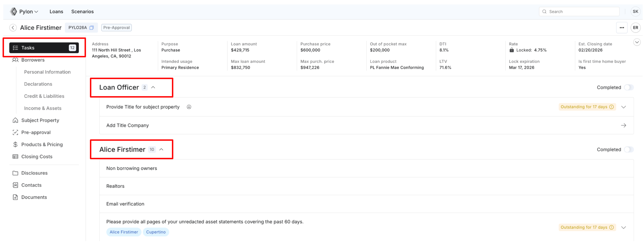644x242 pixels.
Task: Select the Tasks sidebar item
Action: click(44, 48)
